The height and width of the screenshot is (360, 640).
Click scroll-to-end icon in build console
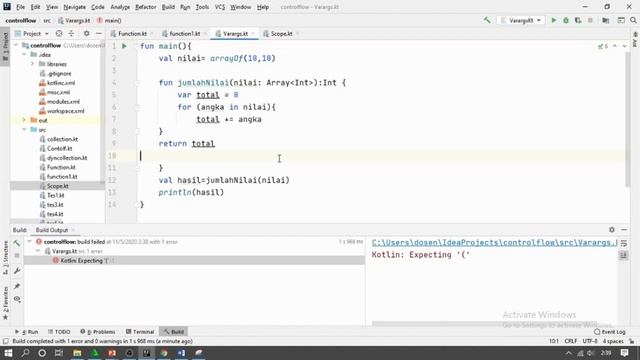(x=624, y=256)
